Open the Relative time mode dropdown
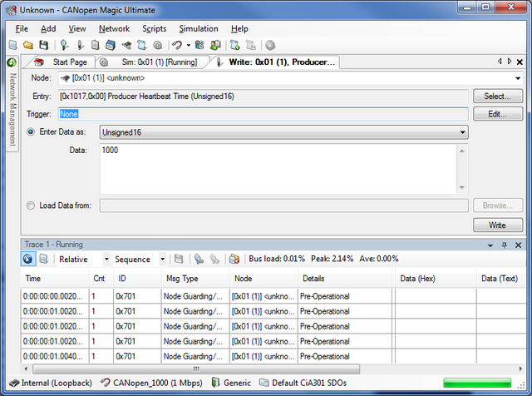Screen dimensions: 532x396 (x=106, y=259)
